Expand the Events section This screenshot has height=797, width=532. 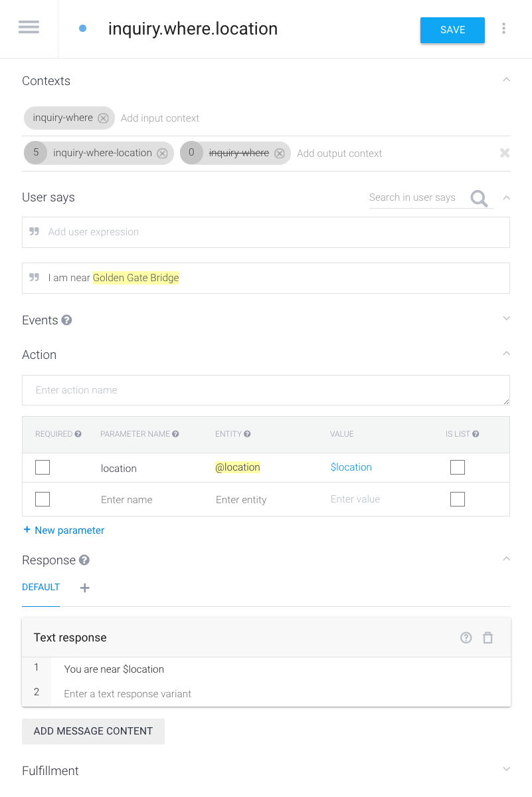click(506, 318)
